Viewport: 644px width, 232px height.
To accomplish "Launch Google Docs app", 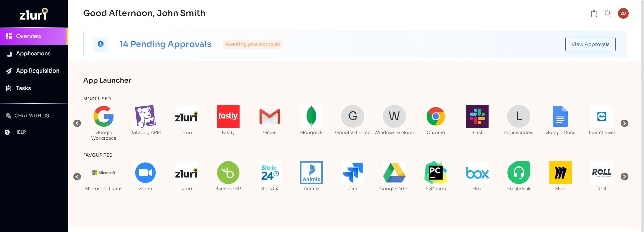I will point(560,117).
